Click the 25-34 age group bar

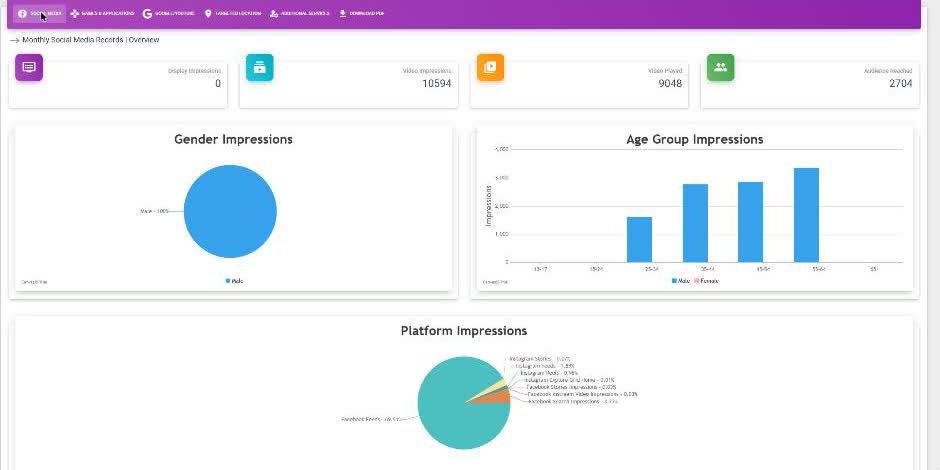tap(639, 239)
